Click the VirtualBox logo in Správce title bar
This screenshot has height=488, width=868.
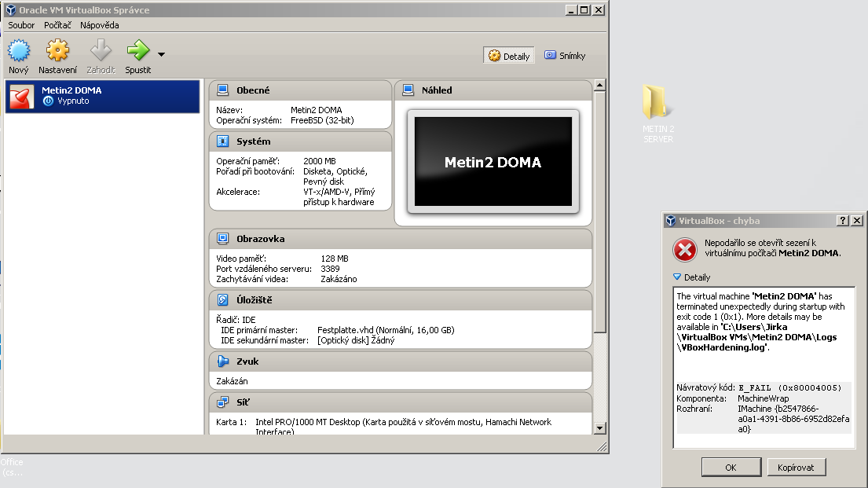(x=10, y=10)
